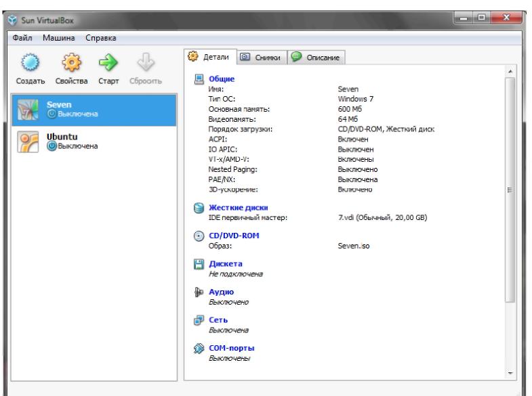Click the details pane vertical scrollbar thumb
This screenshot has height=396, width=532.
point(510,190)
